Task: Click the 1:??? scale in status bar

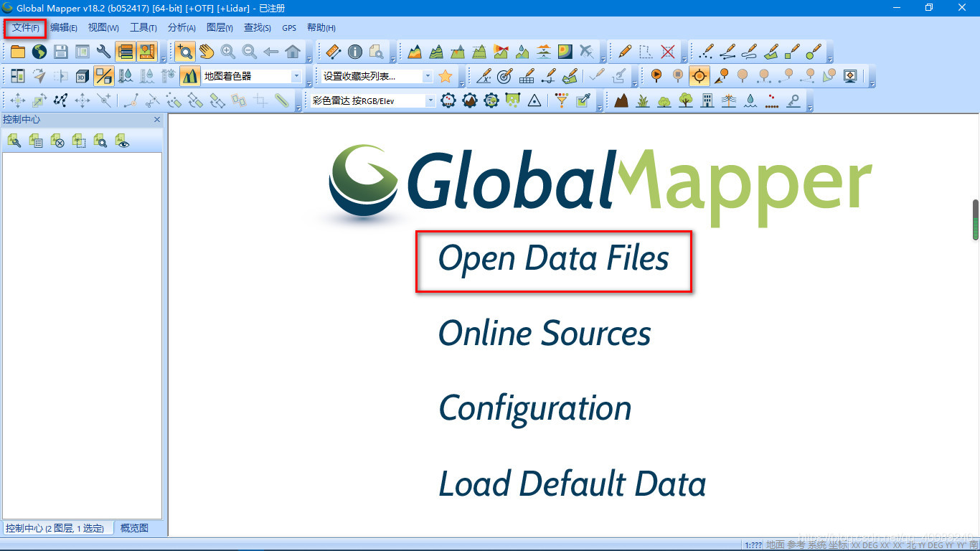Action: (752, 545)
